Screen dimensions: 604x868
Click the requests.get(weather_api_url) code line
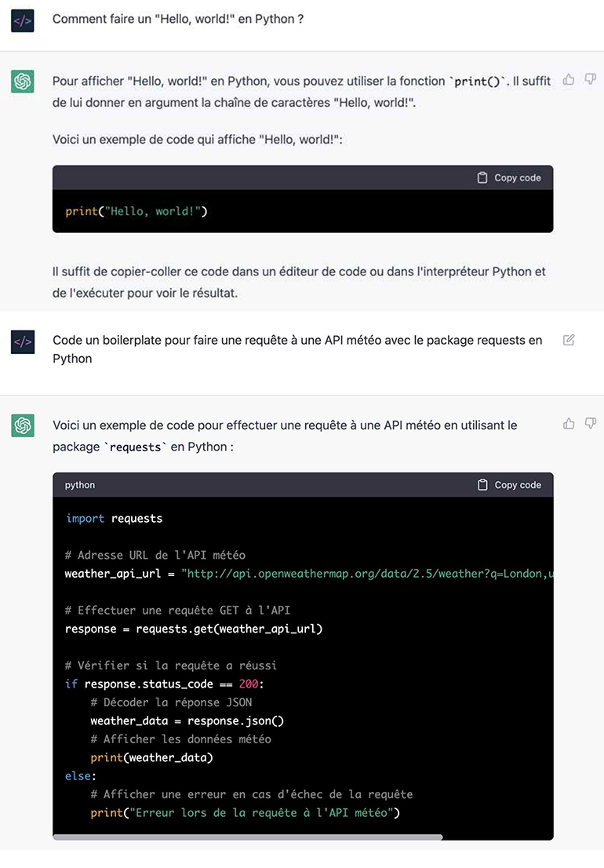tap(194, 629)
